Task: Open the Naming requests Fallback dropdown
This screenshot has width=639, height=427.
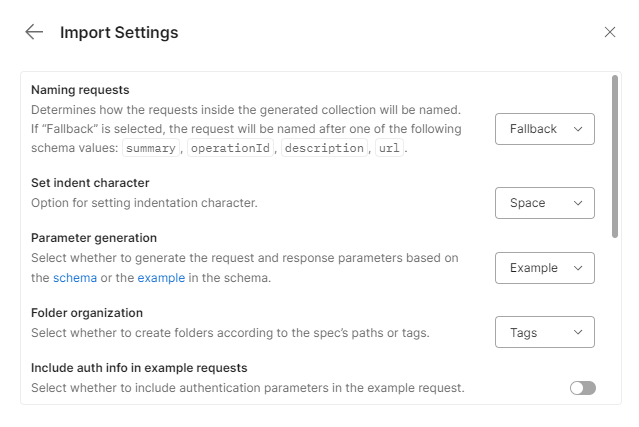Action: click(545, 129)
